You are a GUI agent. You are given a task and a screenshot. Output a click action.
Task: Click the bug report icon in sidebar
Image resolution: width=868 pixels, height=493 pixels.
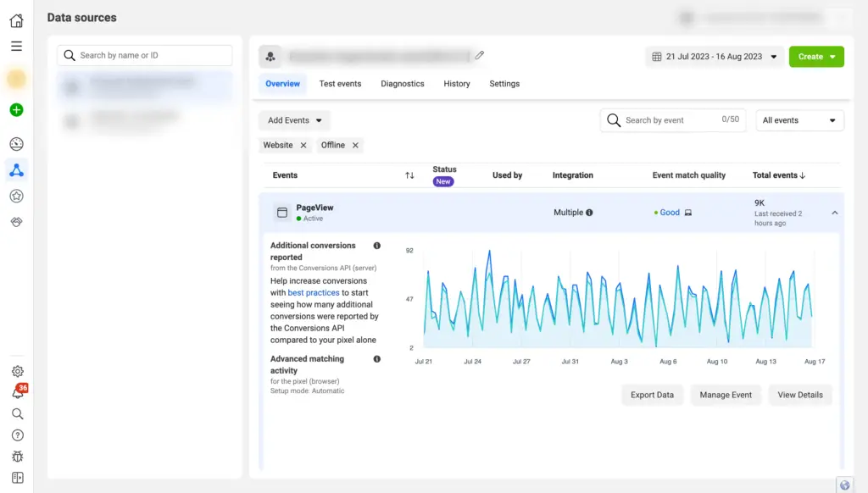click(17, 457)
